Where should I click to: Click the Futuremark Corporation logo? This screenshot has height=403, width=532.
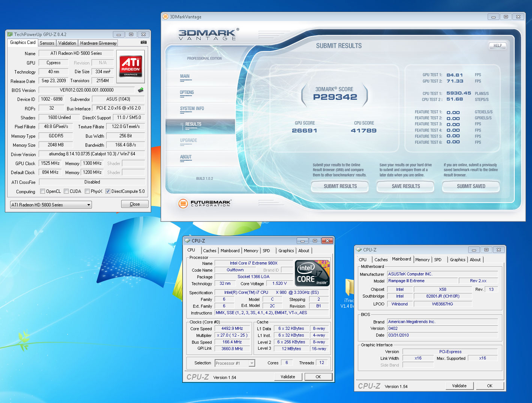(x=205, y=203)
